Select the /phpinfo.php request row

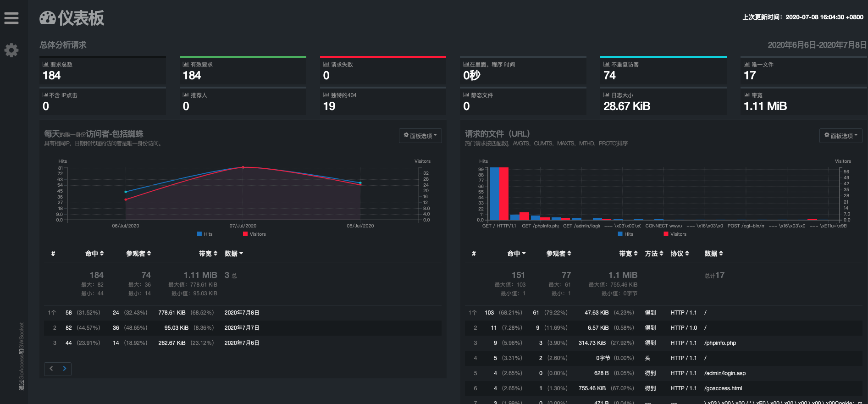[x=663, y=343]
